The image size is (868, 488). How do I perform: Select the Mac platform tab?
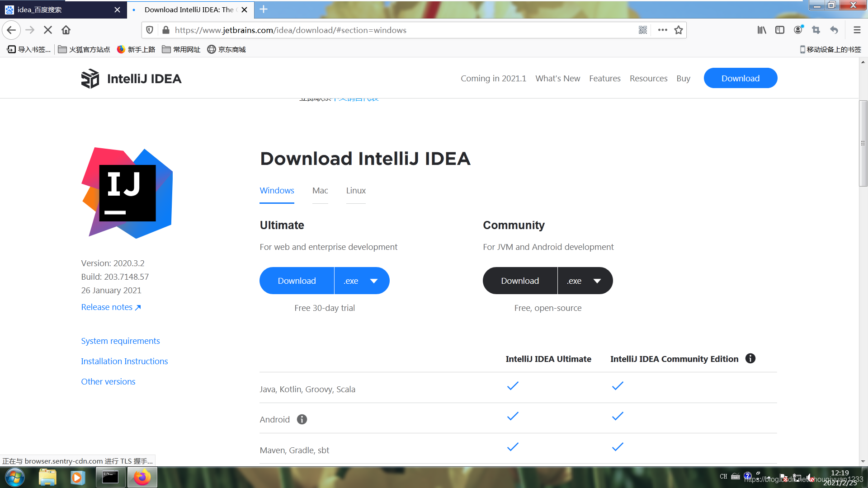point(320,191)
